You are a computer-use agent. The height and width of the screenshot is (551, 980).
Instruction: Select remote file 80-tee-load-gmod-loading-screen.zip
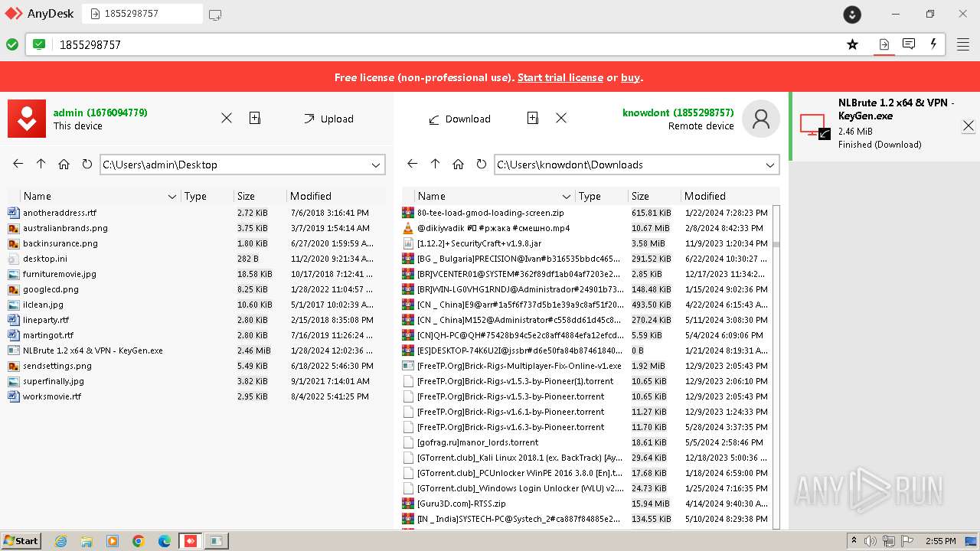587,213
